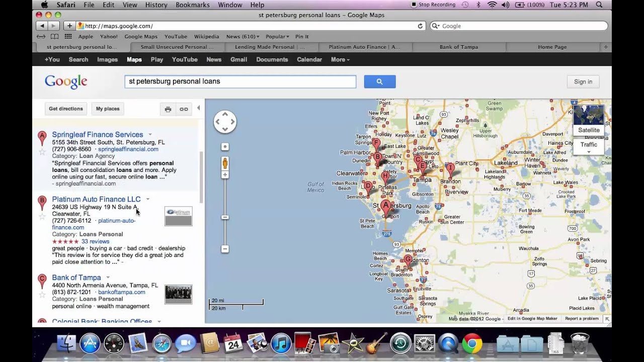The height and width of the screenshot is (362, 644).
Task: Click the Safari address bar
Action: (251, 26)
